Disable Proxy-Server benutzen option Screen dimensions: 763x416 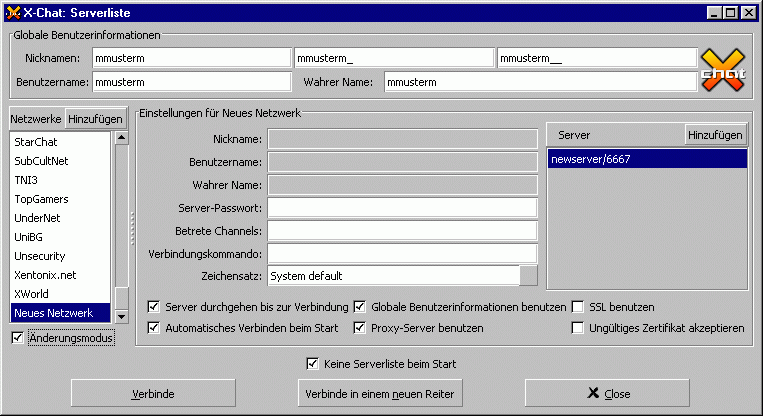click(x=360, y=327)
